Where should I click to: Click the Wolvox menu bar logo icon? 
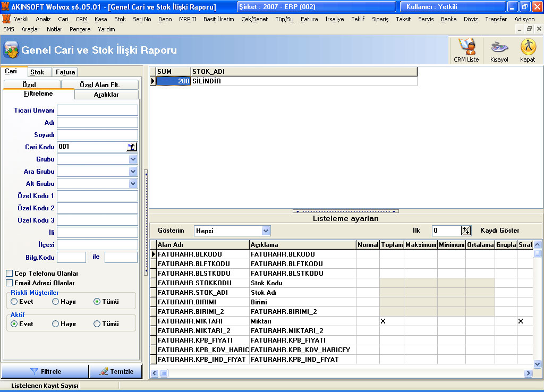pyautogui.click(x=6, y=19)
